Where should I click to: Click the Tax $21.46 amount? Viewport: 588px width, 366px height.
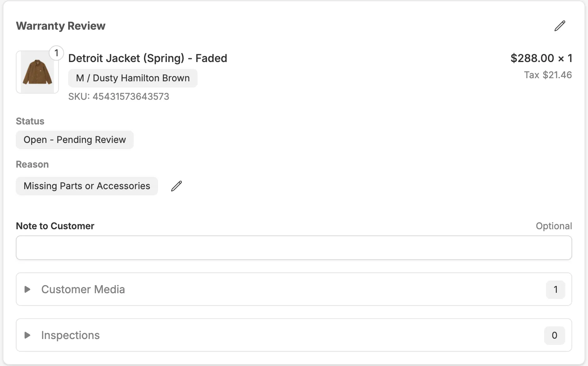point(548,75)
